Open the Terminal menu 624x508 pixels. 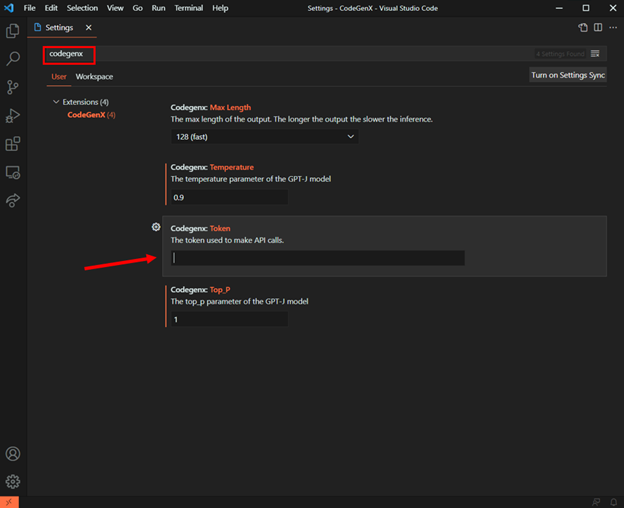click(189, 8)
